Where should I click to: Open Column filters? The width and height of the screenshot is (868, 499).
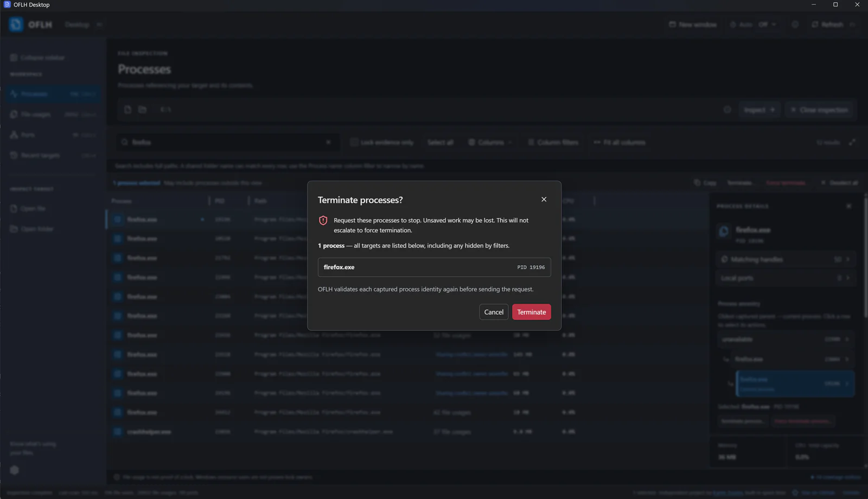[553, 142]
